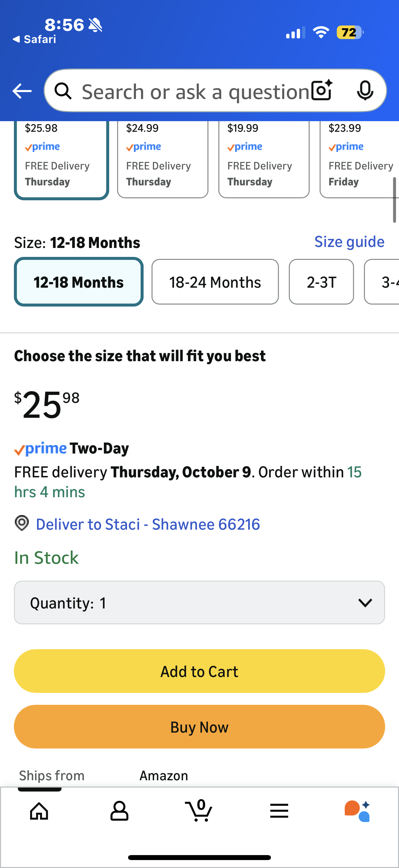The height and width of the screenshot is (868, 399).
Task: Open the hamburger menu icon
Action: point(279,810)
